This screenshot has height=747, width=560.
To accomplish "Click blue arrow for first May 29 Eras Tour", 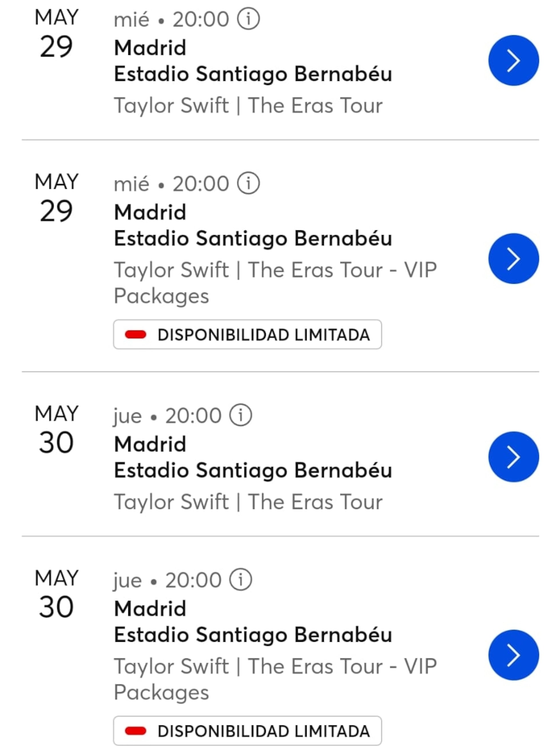I will click(513, 60).
